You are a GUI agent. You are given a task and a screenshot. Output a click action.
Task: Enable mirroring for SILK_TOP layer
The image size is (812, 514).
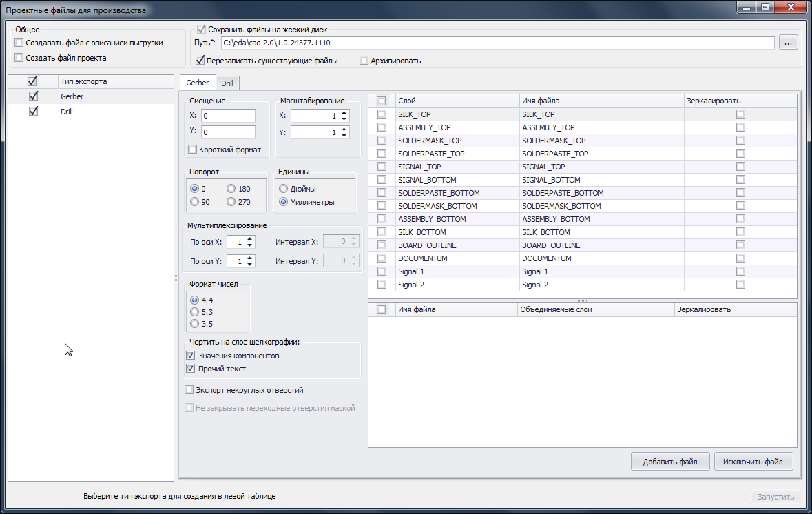[740, 114]
